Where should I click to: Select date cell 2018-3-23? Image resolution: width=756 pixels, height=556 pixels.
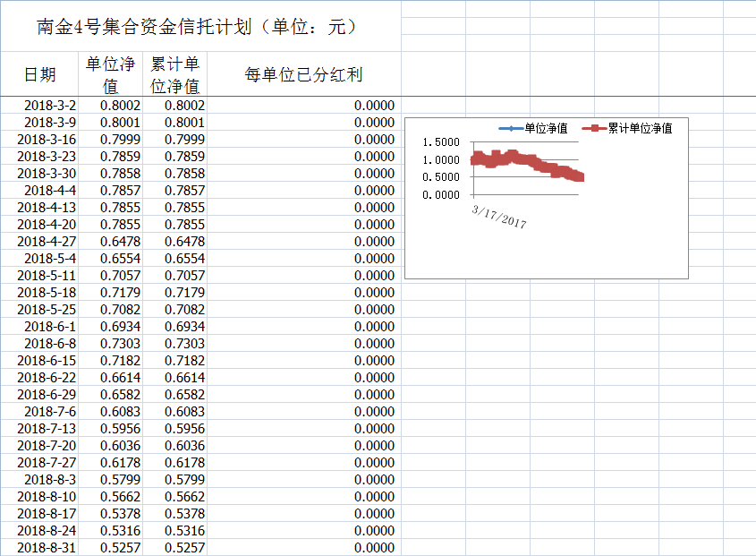point(39,157)
